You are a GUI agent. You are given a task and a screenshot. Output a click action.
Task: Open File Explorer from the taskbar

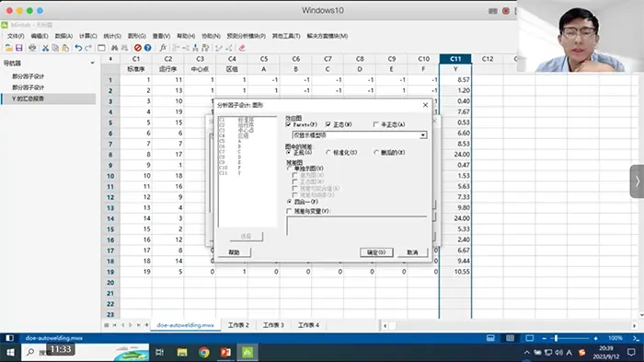click(182, 353)
